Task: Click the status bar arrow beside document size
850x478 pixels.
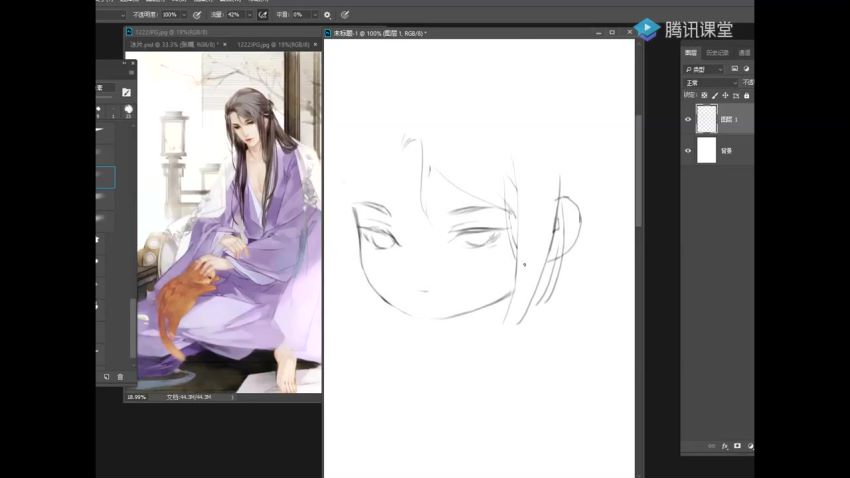Action: tap(233, 397)
